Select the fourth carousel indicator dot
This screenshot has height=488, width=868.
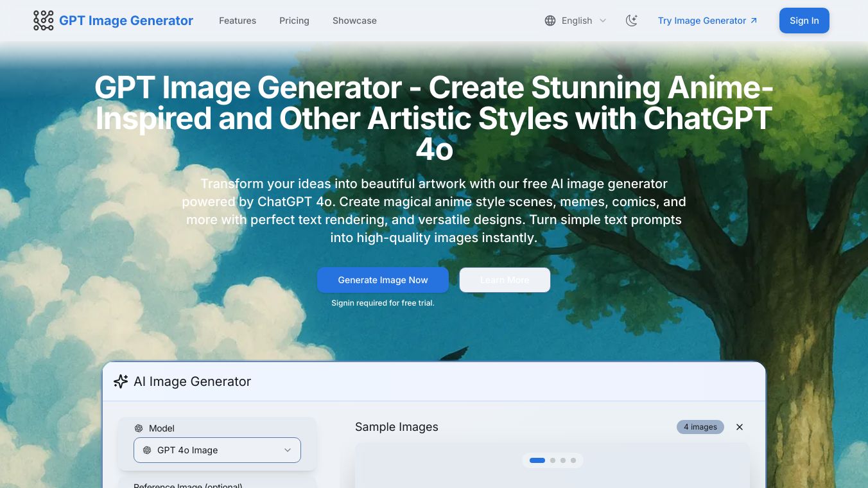tap(573, 460)
